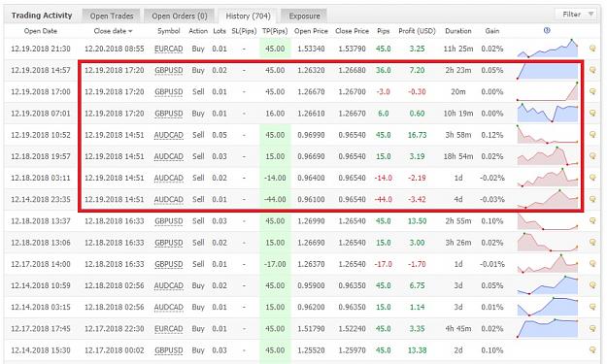This screenshot has height=364, width=607.
Task: Open mini chart for trade opened 12.18.2018 19:57
Action: click(548, 156)
